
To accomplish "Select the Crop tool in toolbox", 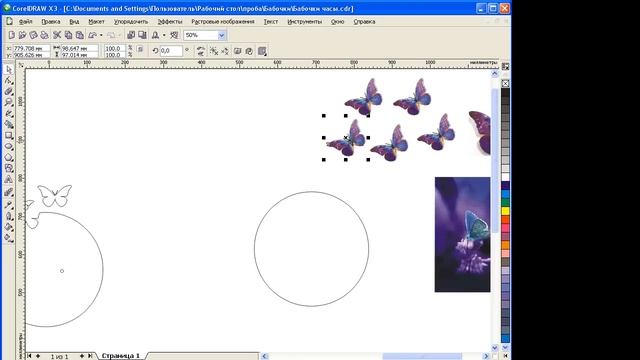I will [9, 91].
